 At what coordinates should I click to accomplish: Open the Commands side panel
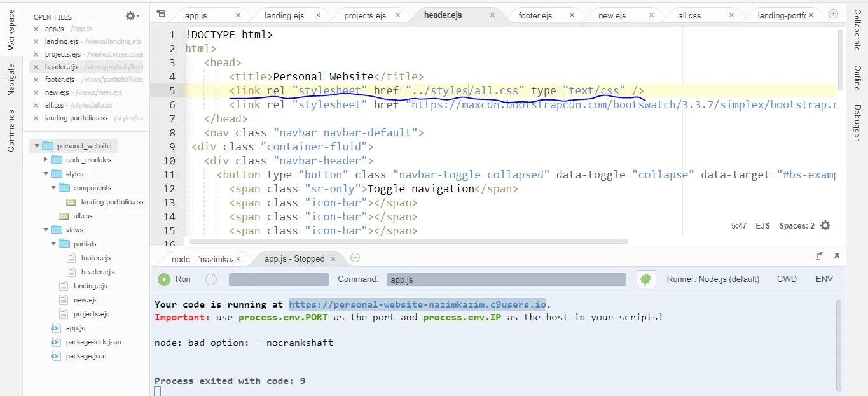tap(11, 131)
